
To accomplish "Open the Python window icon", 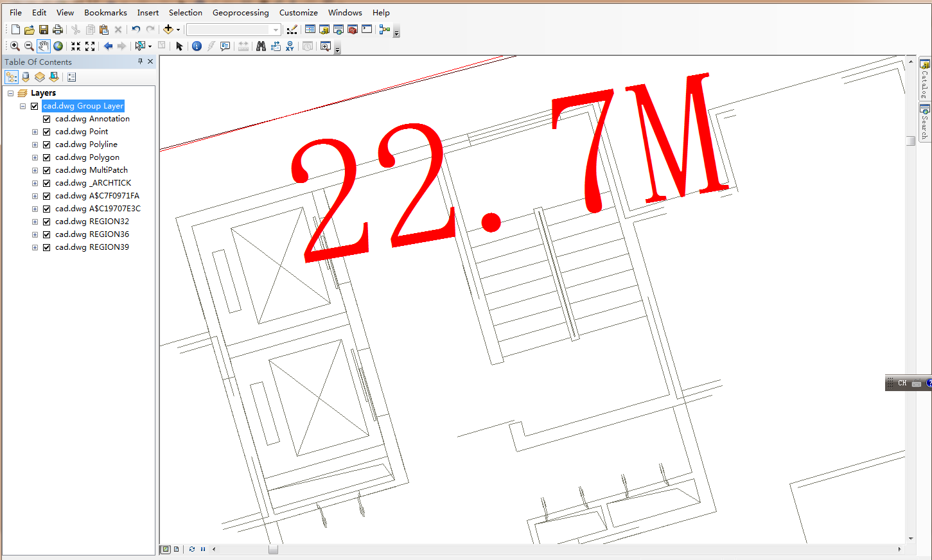I will point(367,30).
